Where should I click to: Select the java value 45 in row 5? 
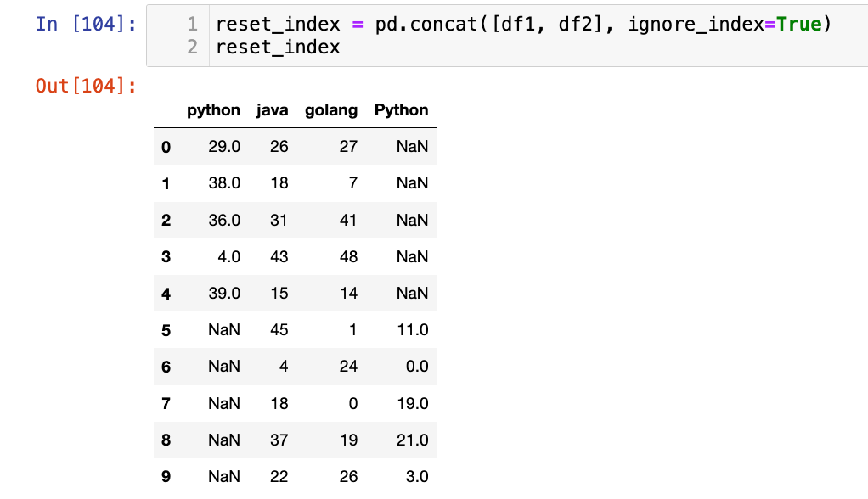279,330
